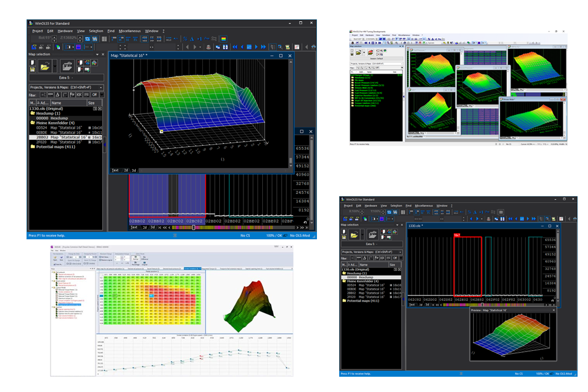Image resolution: width=588 pixels, height=392 pixels.
Task: Click the percent difference icon in 3d-map WinOLS window
Action: tap(185, 39)
